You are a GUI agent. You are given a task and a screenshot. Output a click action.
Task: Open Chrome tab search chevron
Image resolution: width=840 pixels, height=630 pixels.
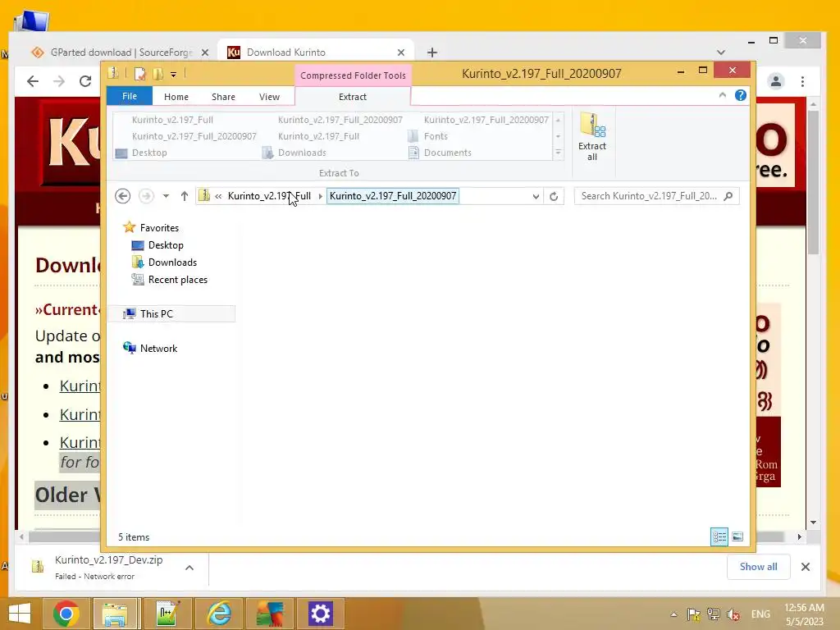coord(721,52)
